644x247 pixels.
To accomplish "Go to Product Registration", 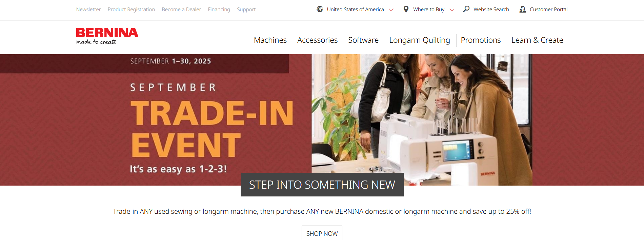I will [x=131, y=9].
